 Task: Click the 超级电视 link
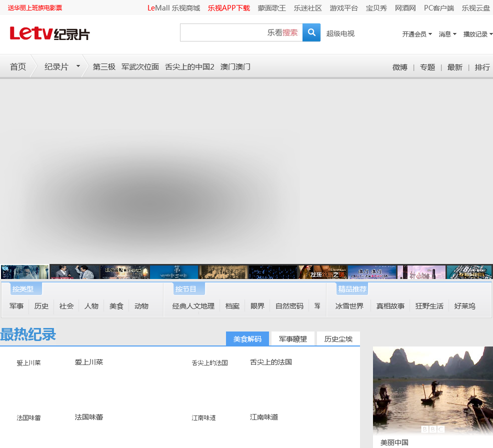click(x=340, y=33)
